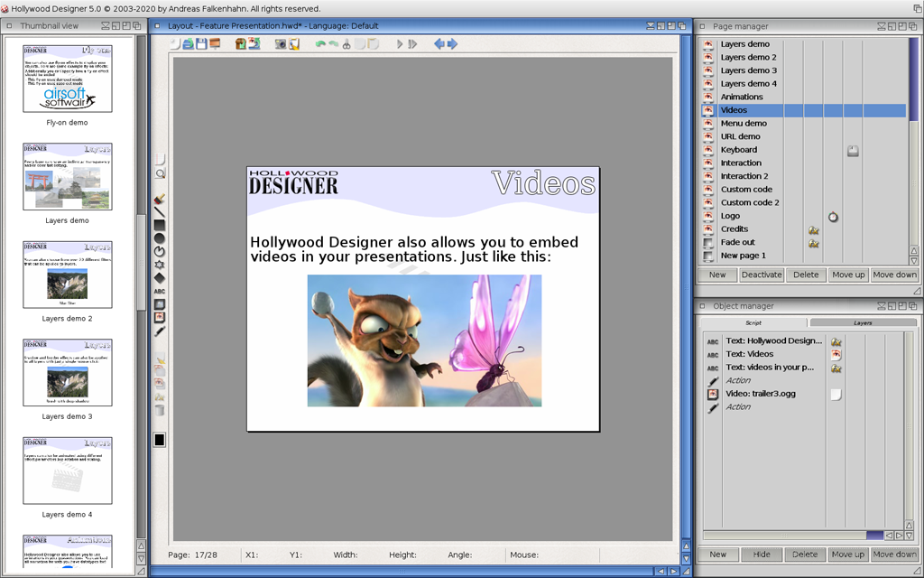Screen dimensions: 924x578
Task: Click Move up button in Page manager
Action: pos(848,275)
